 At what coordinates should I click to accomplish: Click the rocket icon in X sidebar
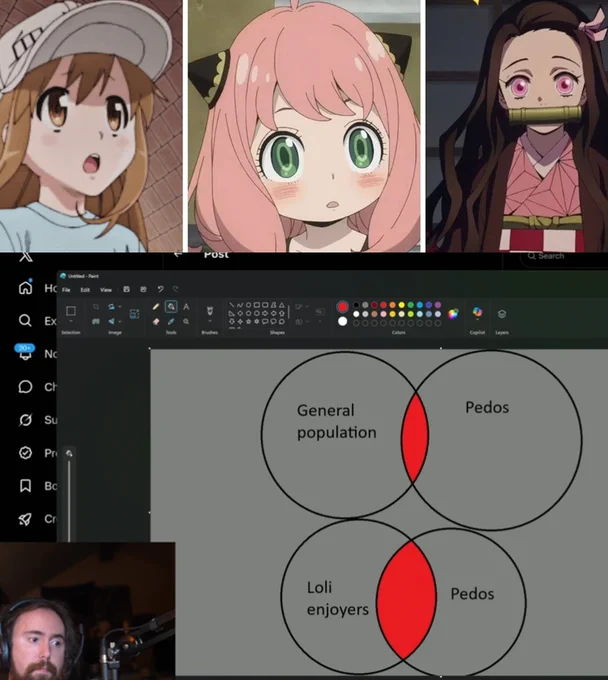26,519
